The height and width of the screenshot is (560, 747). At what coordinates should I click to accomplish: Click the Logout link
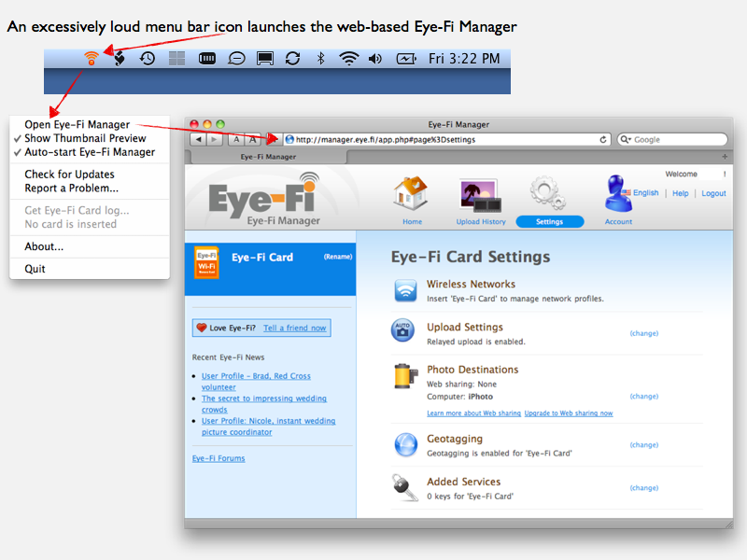pyautogui.click(x=713, y=193)
